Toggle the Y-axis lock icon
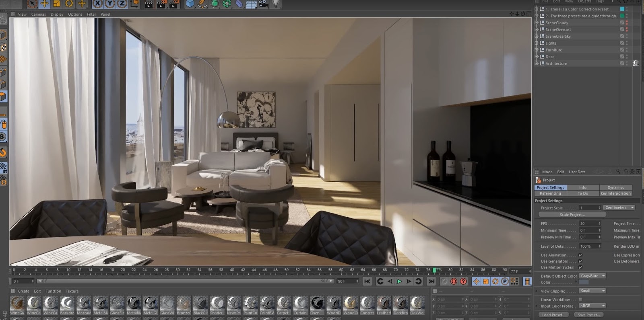 110,4
